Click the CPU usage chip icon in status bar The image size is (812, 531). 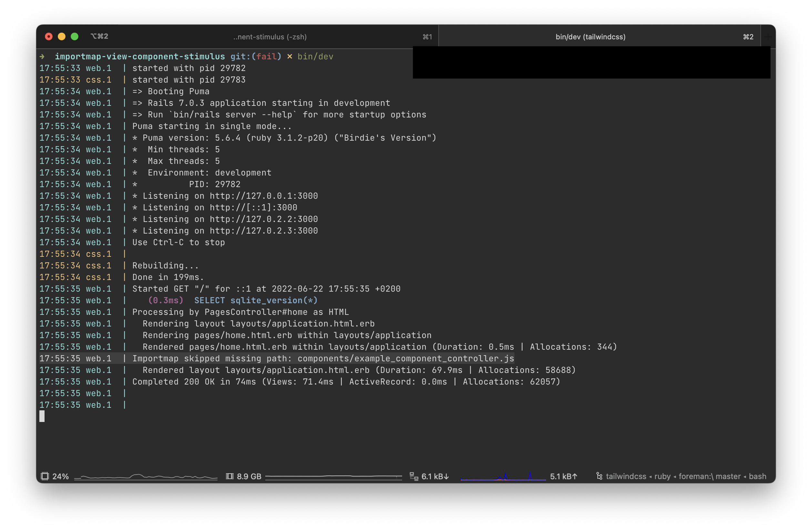pyautogui.click(x=45, y=476)
